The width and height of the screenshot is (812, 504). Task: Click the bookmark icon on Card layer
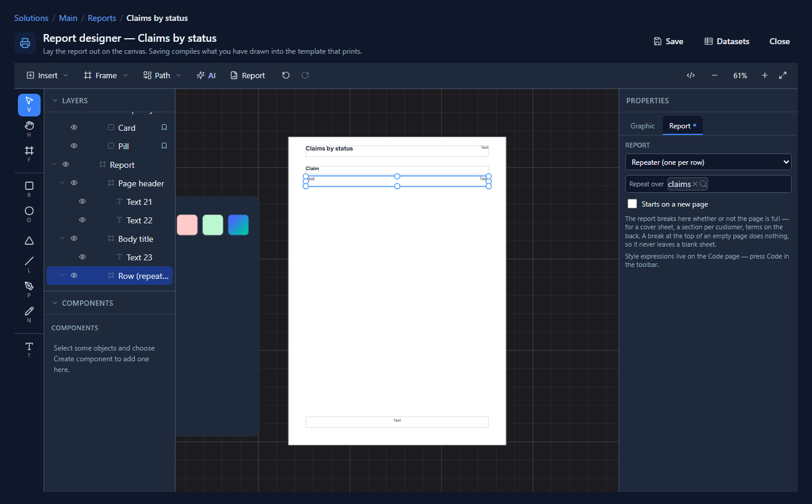click(x=164, y=128)
